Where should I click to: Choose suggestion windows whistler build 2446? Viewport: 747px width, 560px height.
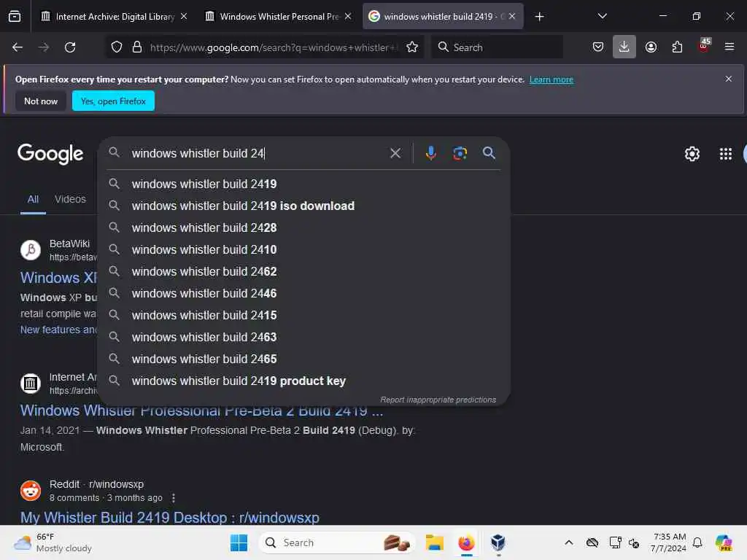[x=304, y=293]
